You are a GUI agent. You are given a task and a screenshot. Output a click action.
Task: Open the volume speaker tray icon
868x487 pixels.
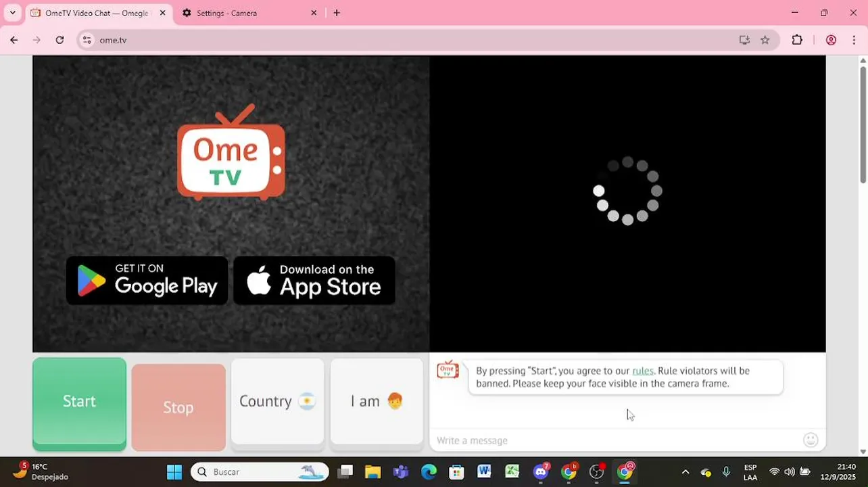pyautogui.click(x=790, y=472)
